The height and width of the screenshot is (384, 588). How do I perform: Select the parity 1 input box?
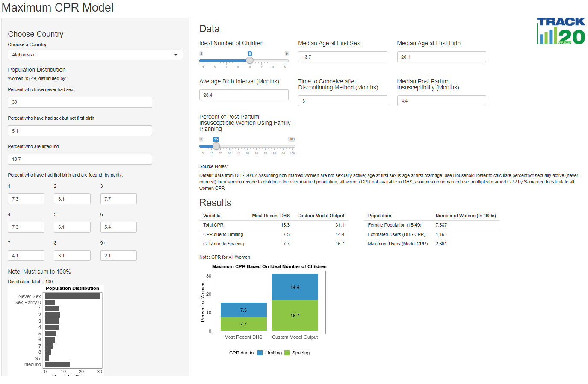tap(26, 199)
